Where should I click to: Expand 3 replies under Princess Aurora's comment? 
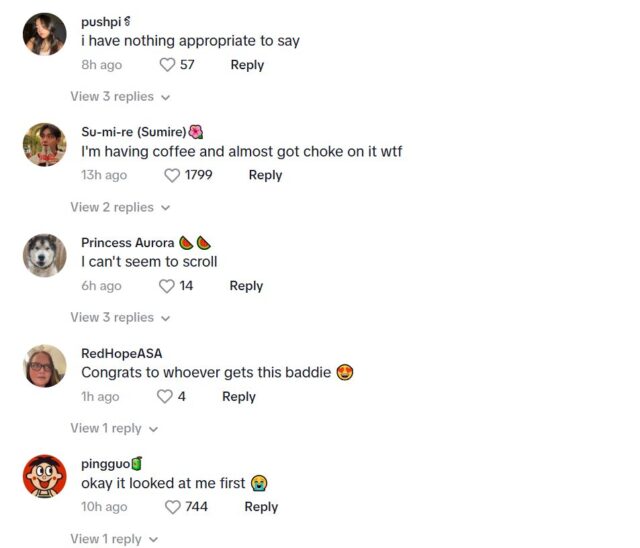pos(119,318)
